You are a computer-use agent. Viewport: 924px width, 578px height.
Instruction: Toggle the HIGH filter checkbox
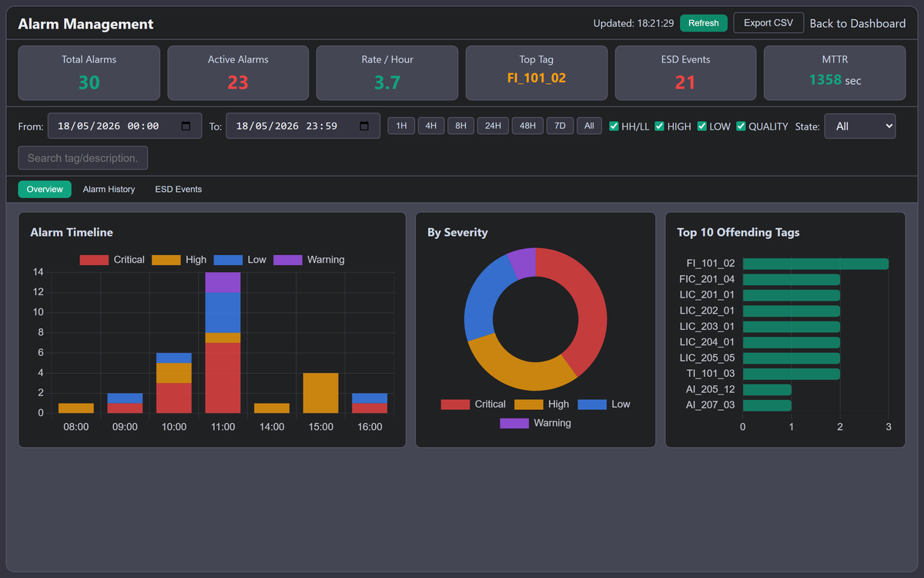[x=659, y=126]
